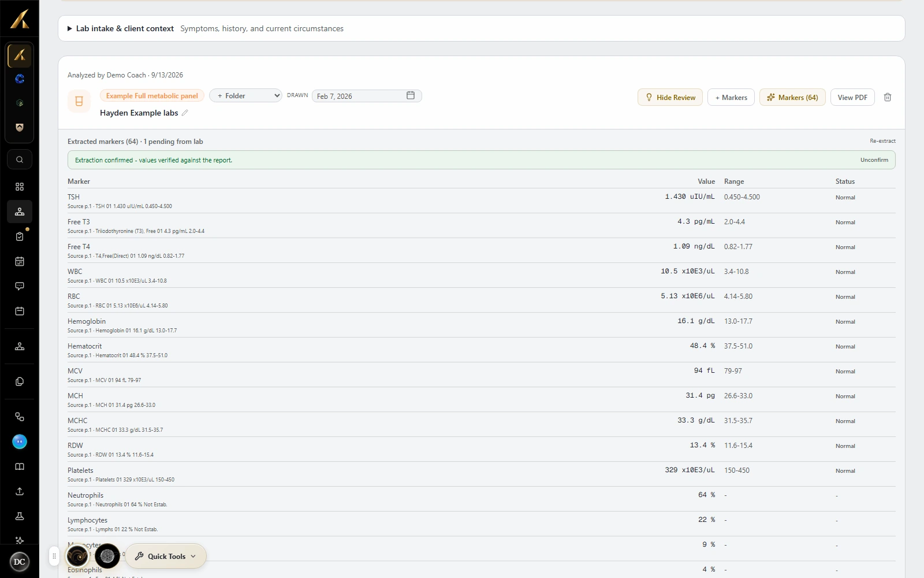Click View PDF button
This screenshot has width=924, height=578.
pos(852,97)
